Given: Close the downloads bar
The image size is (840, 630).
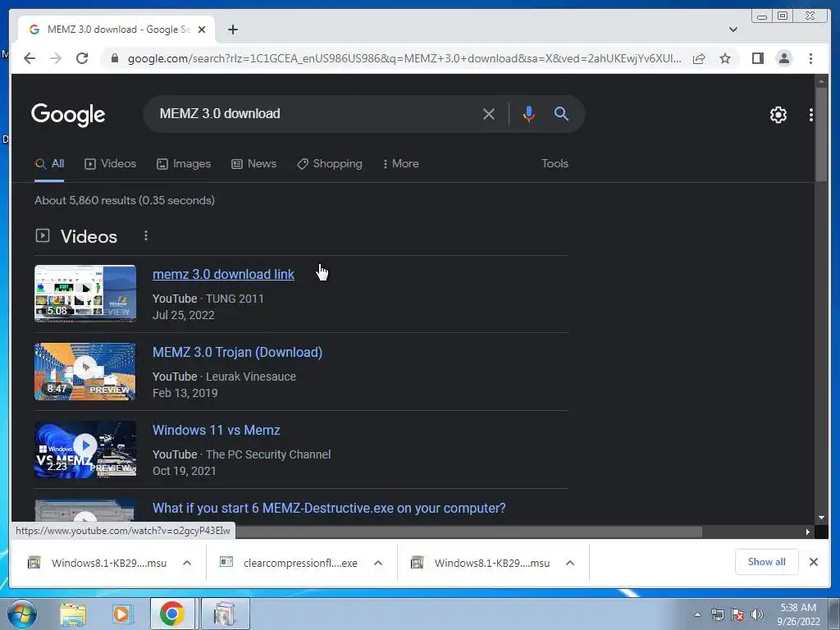Looking at the screenshot, I should (813, 562).
